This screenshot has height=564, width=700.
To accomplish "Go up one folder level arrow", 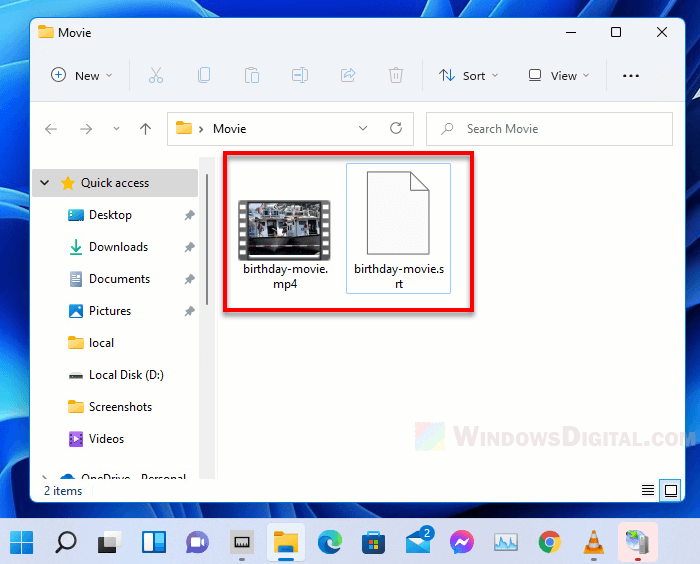I will (x=146, y=129).
